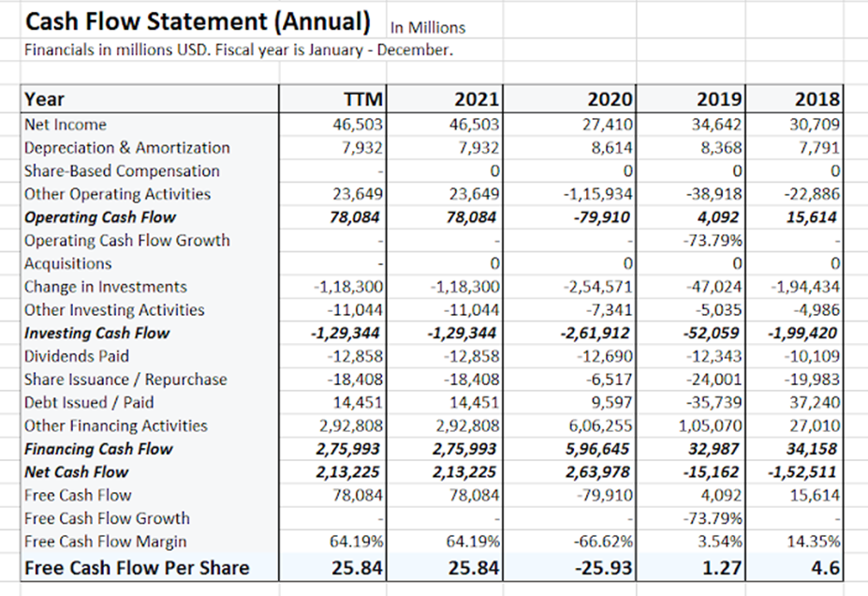
Task: Click the 2020 column header cell
Action: click(611, 99)
